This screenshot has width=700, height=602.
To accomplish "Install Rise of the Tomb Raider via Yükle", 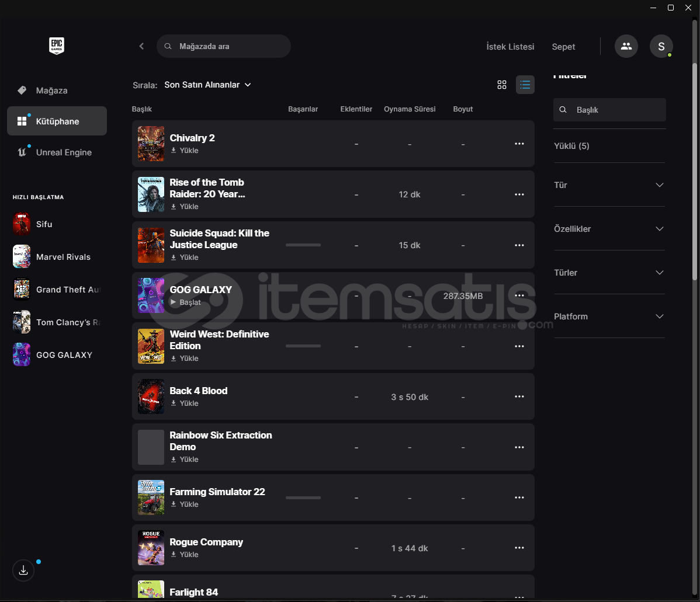I will 185,207.
